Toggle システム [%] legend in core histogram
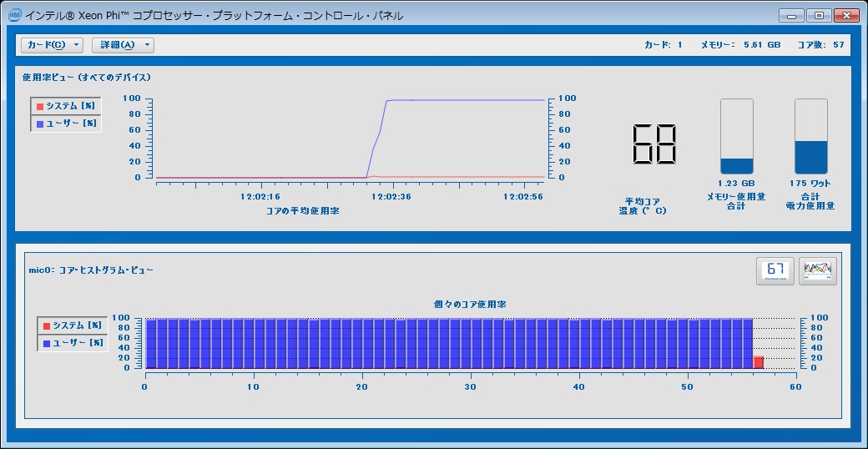Viewport: 868px width, 449px height. tap(73, 325)
